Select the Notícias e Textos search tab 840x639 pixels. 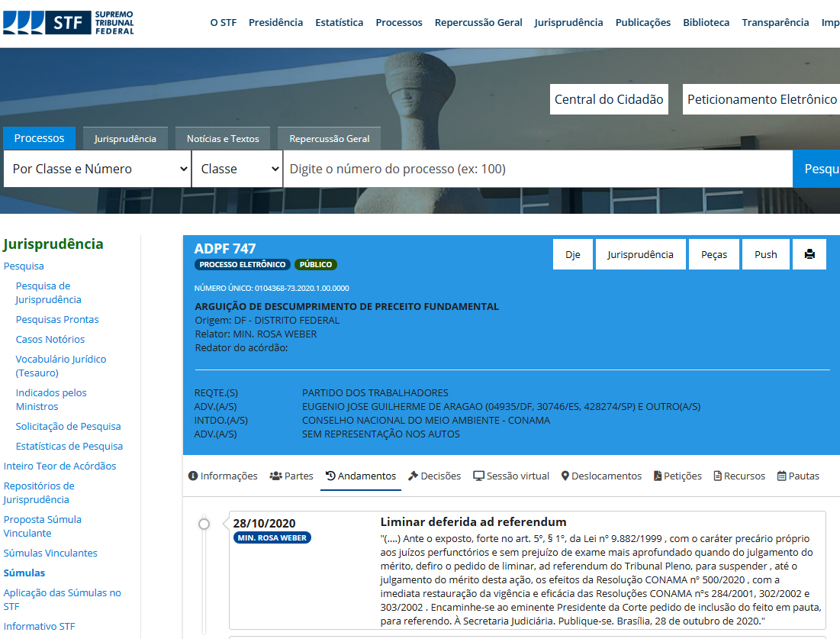pos(223,139)
